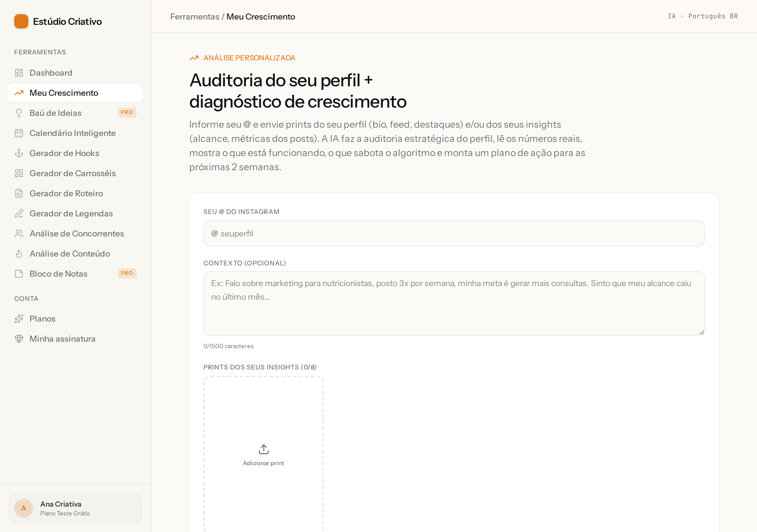The height and width of the screenshot is (532, 757).
Task: Click the upload arrow icon in the print box
Action: (263, 449)
